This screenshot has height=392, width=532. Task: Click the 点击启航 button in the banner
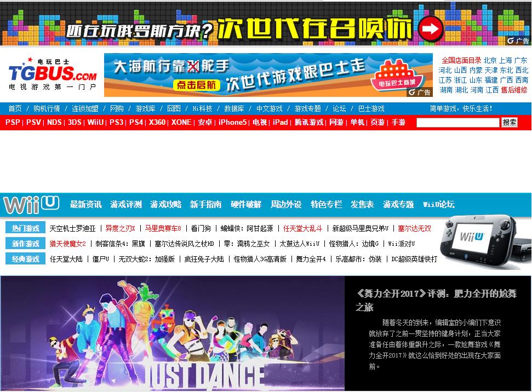197,85
